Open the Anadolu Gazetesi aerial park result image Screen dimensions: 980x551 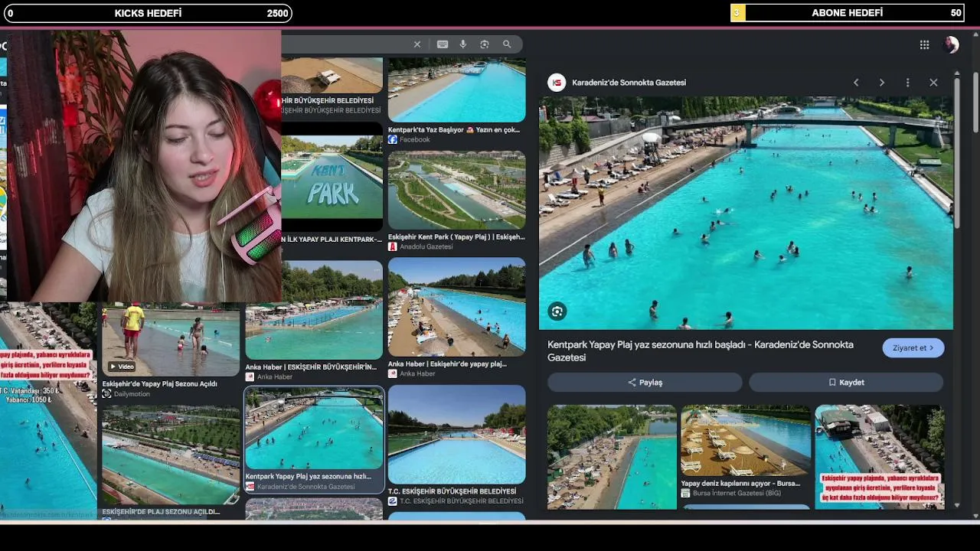click(x=456, y=190)
